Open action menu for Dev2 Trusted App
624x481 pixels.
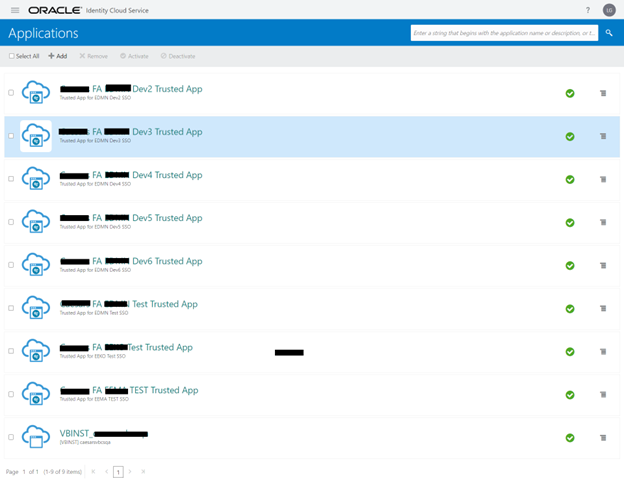point(603,93)
